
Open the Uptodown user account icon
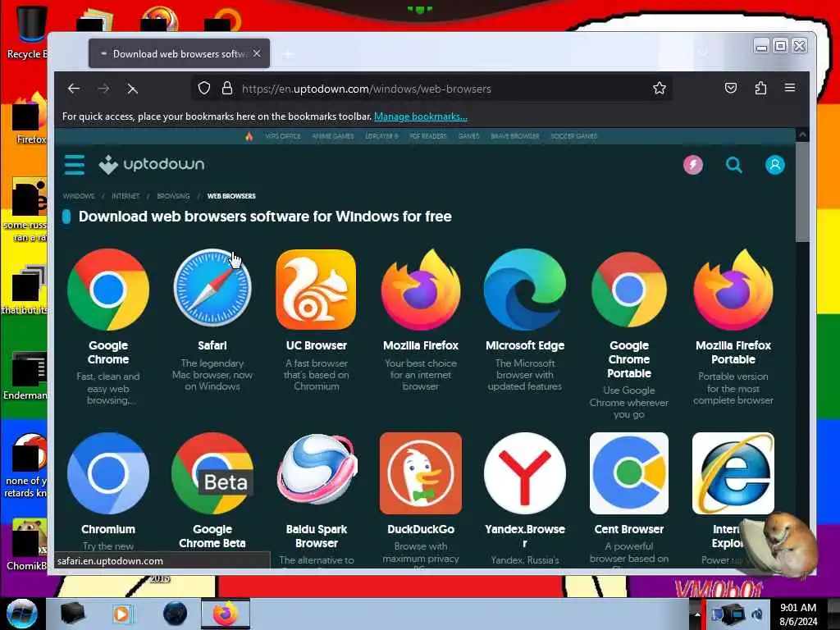click(774, 164)
